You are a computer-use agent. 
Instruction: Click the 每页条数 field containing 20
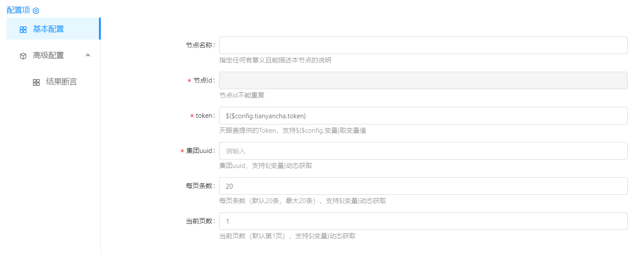[423, 186]
